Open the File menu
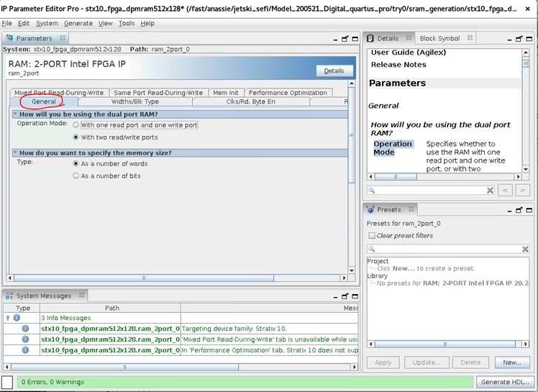 point(6,23)
